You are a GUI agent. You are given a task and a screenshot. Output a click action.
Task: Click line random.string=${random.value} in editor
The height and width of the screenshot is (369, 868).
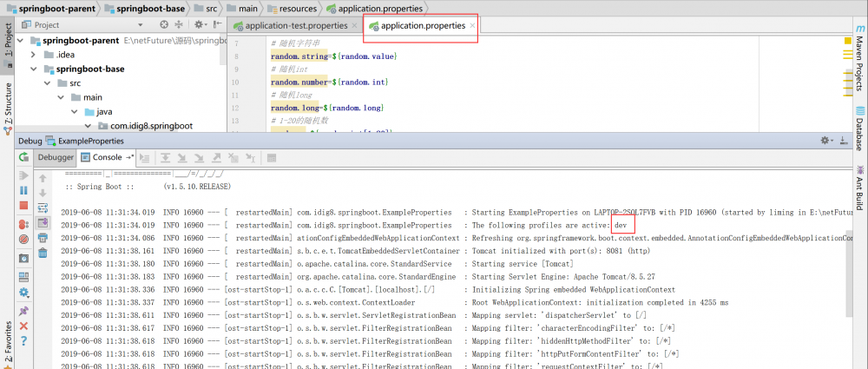click(334, 56)
